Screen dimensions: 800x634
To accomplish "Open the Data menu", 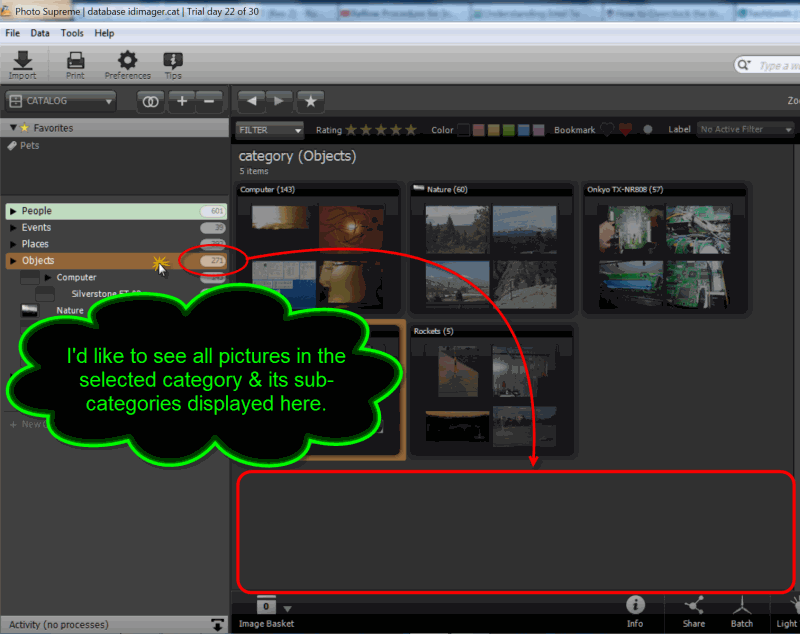I will 40,33.
